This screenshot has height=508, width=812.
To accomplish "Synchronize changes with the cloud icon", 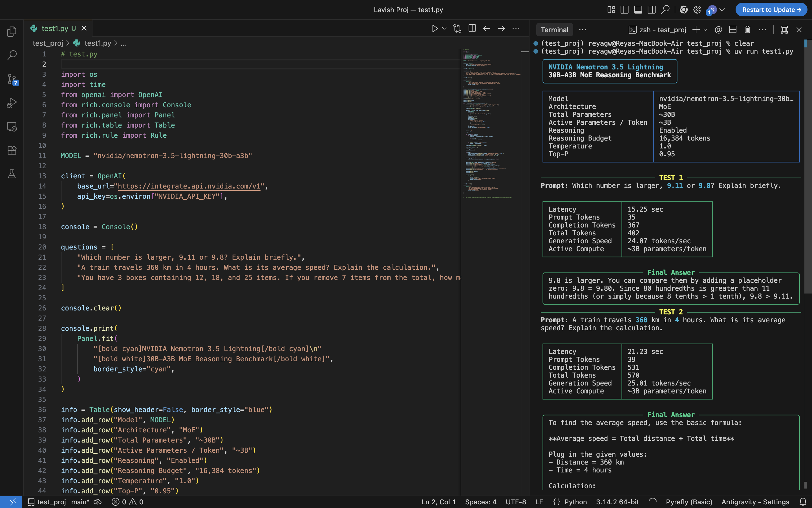I will tap(98, 502).
